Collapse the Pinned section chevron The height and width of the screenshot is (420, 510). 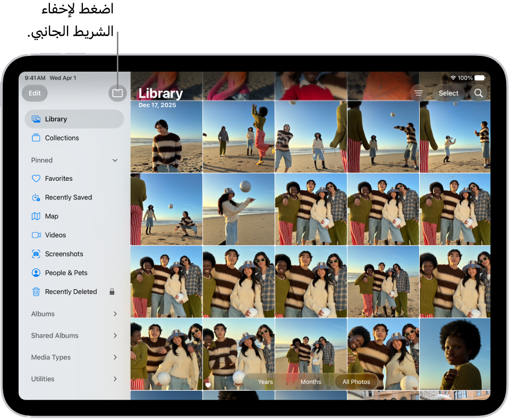[115, 160]
